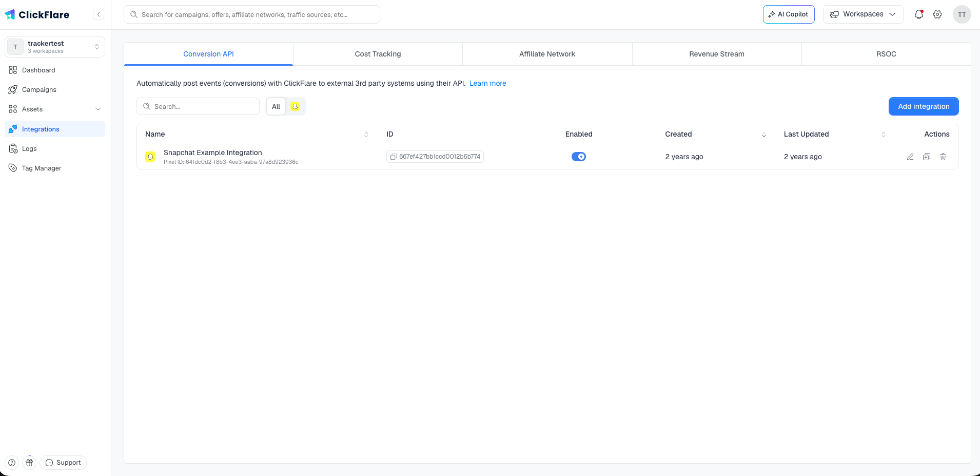Edit the Snapchat Example Integration

[x=910, y=157]
